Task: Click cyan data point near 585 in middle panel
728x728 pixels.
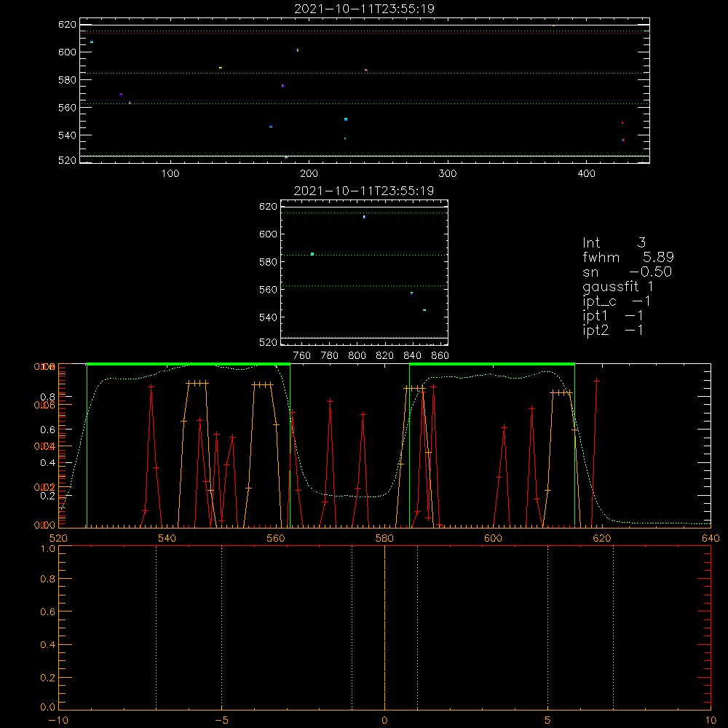Action: point(312,254)
